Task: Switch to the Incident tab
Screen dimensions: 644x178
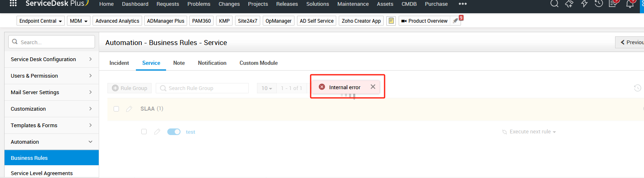Action: point(119,63)
